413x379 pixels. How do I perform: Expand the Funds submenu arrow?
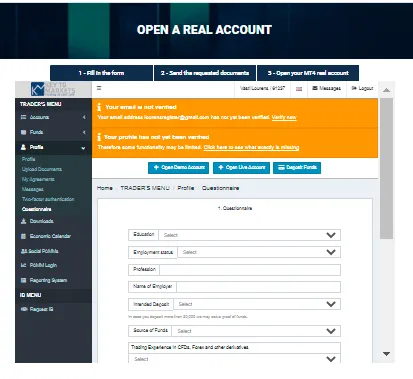(84, 132)
